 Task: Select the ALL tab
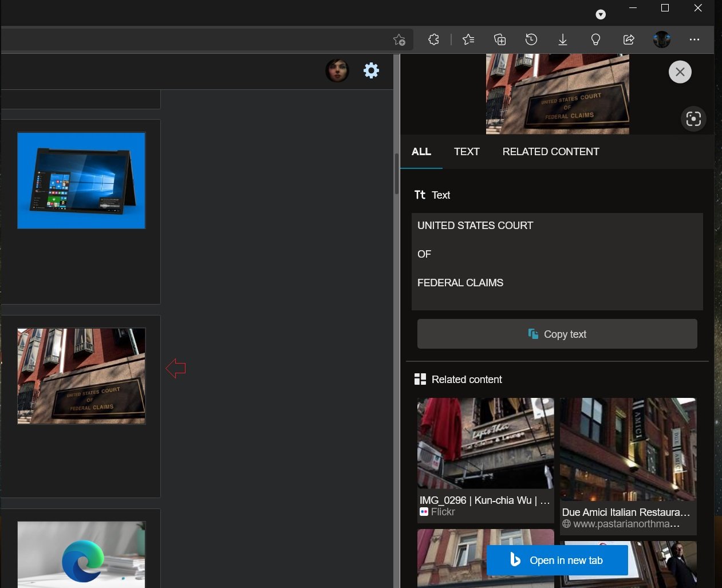421,152
